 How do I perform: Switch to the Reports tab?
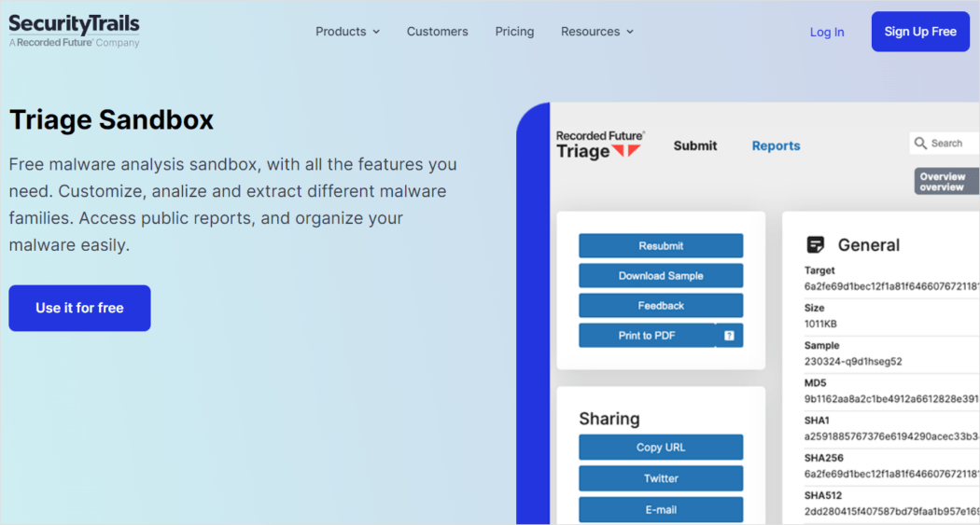pyautogui.click(x=776, y=145)
